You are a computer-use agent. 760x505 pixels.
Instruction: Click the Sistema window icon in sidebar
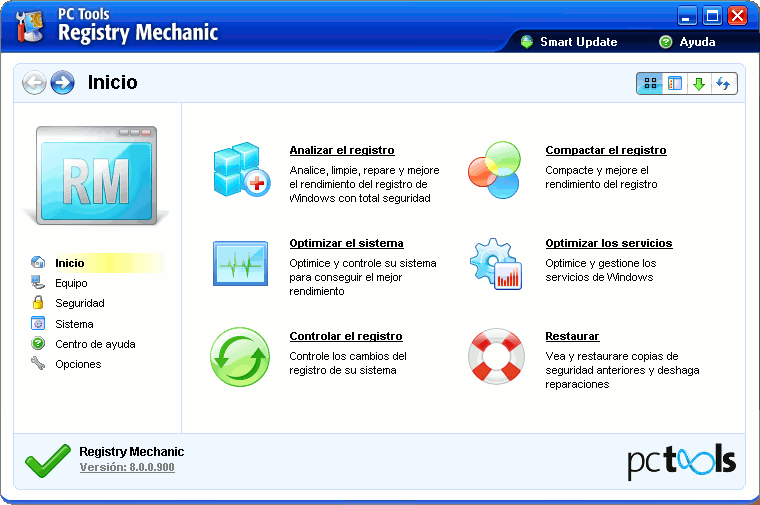pyautogui.click(x=38, y=323)
